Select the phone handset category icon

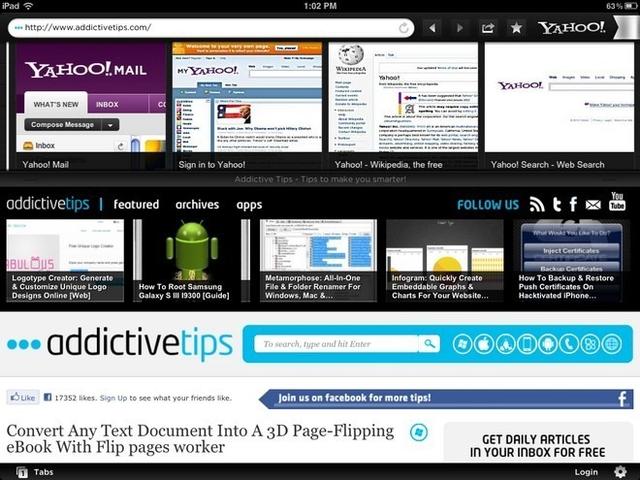click(x=569, y=344)
